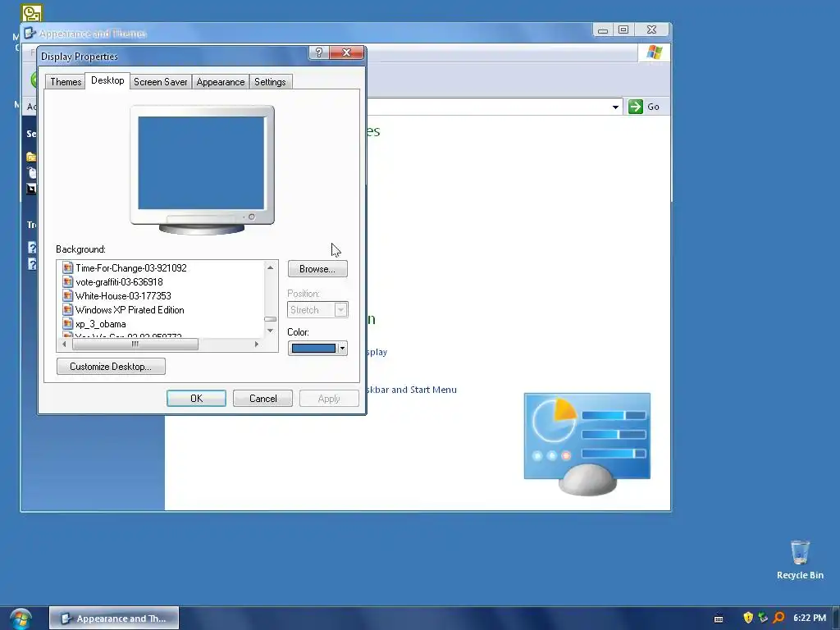Confirm with the OK button

pyautogui.click(x=196, y=399)
